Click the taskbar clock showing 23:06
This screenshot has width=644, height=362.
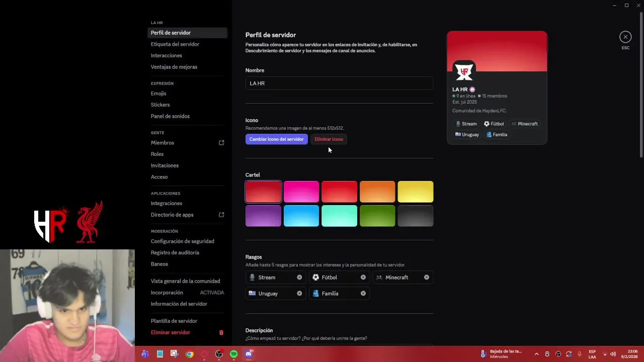pos(629,354)
